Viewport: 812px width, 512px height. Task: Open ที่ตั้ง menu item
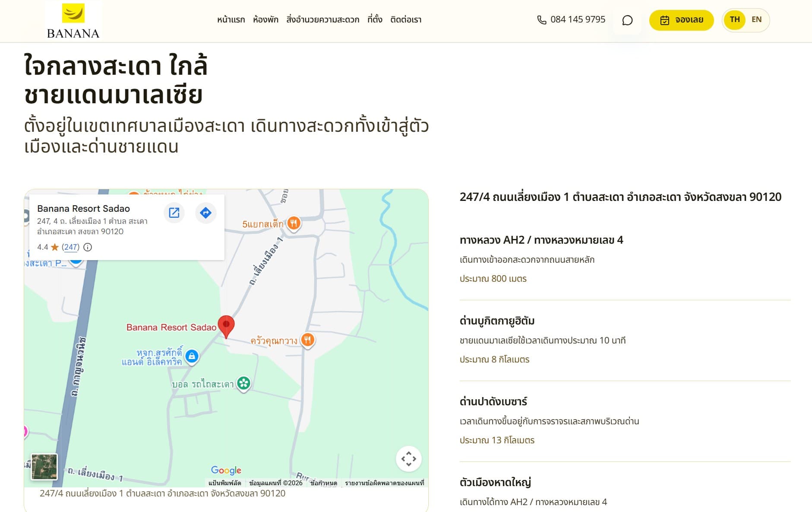pos(375,20)
